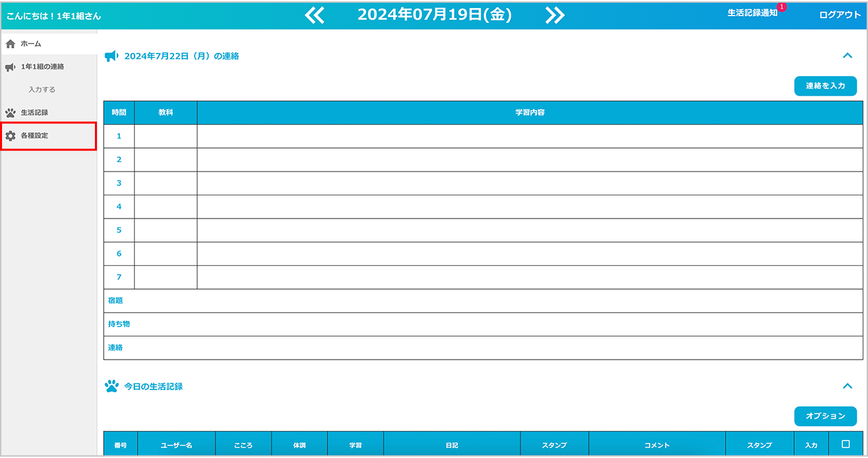Click the 学習内容 column header
This screenshot has width=868, height=458.
pyautogui.click(x=530, y=113)
